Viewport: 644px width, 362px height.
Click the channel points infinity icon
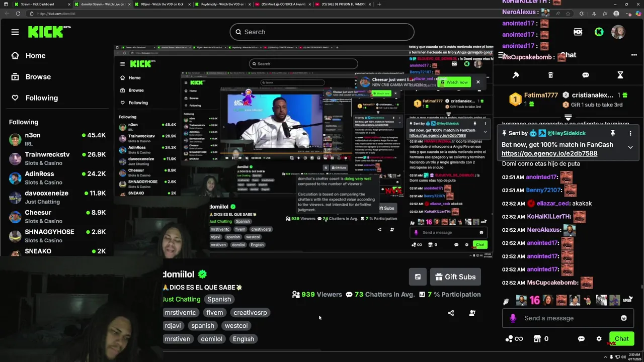[514, 338]
